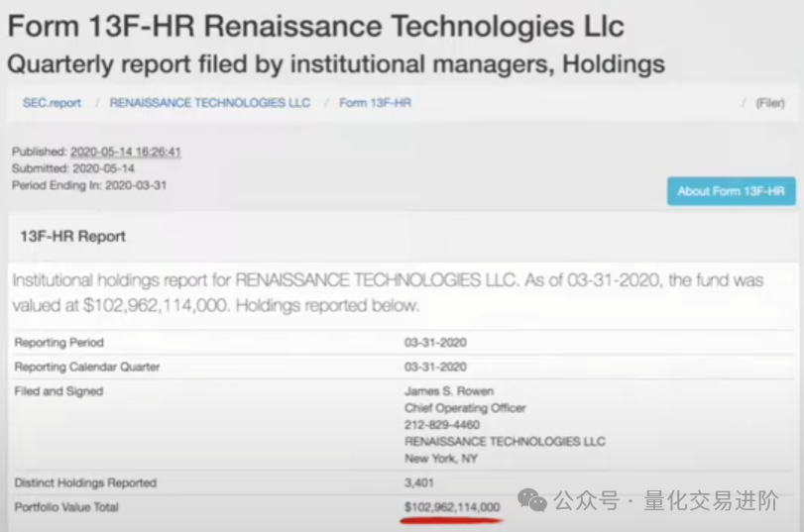Click the 13F-HR Report panel heading
804x532 pixels.
pyautogui.click(x=72, y=236)
